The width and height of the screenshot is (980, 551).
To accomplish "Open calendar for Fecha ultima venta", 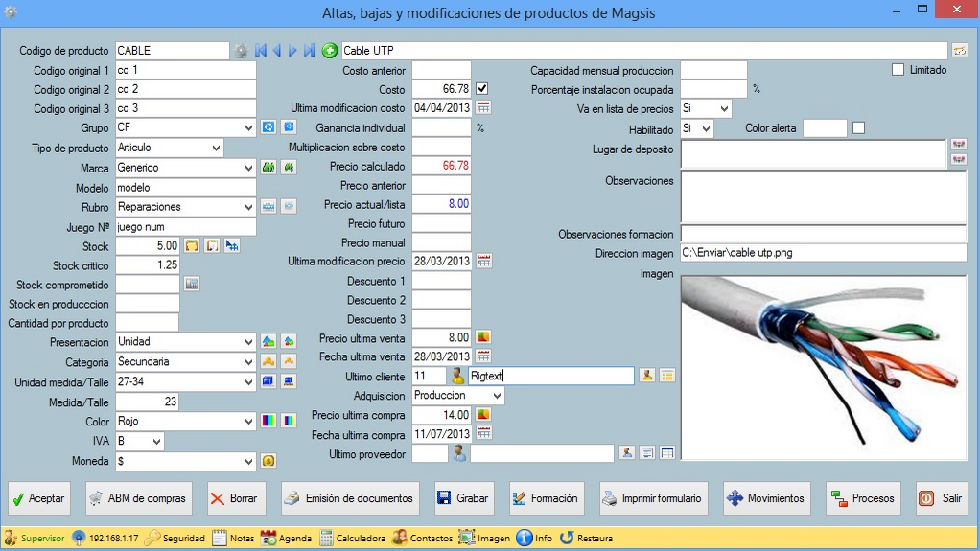I will point(483,356).
